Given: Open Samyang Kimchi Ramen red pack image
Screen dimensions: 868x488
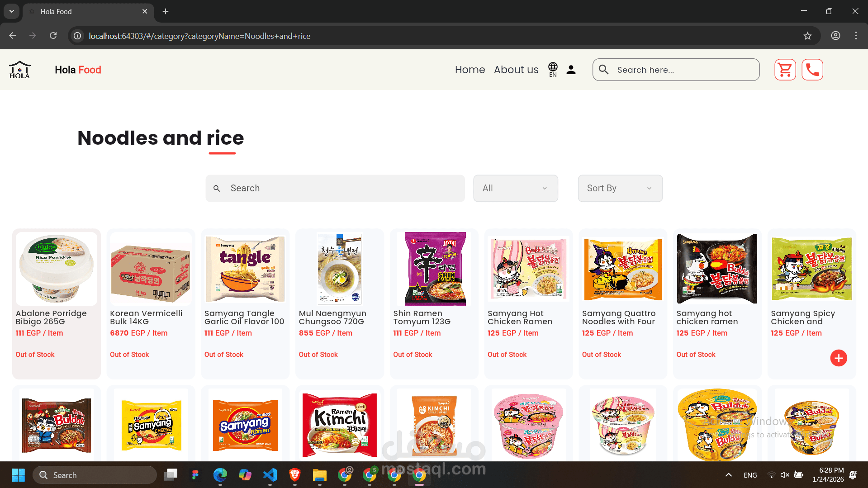Looking at the screenshot, I should [340, 425].
